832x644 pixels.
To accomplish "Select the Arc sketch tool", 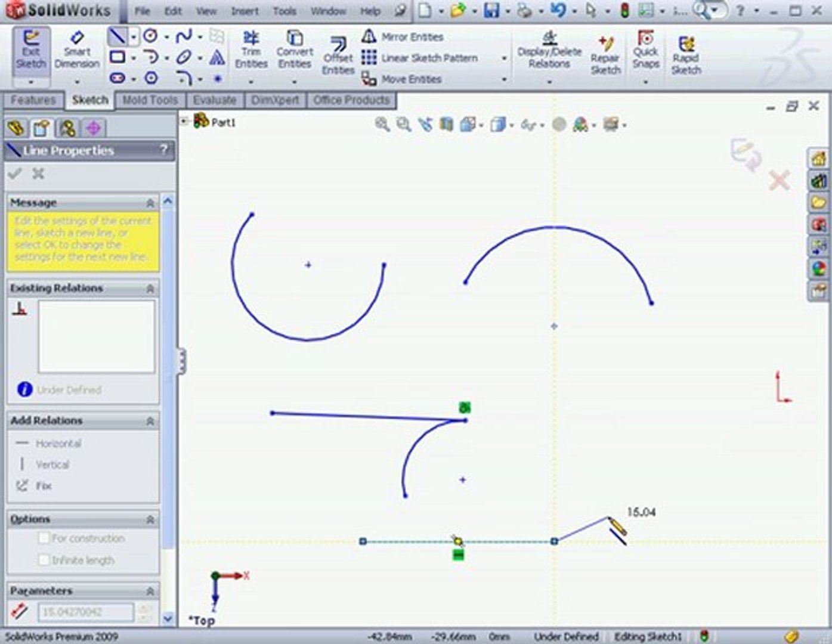I will (x=150, y=57).
